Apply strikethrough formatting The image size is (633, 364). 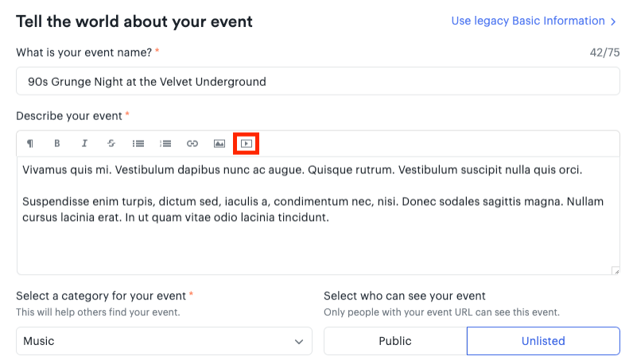[111, 143]
